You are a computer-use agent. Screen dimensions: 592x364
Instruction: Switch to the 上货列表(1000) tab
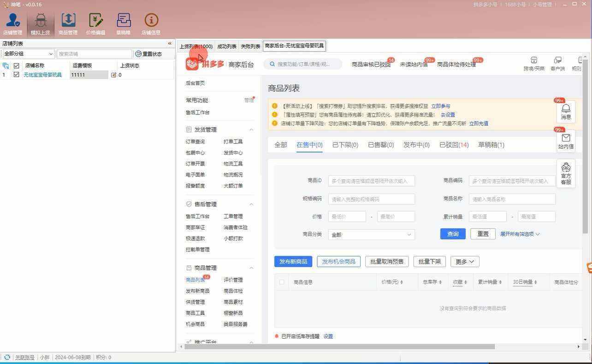196,46
